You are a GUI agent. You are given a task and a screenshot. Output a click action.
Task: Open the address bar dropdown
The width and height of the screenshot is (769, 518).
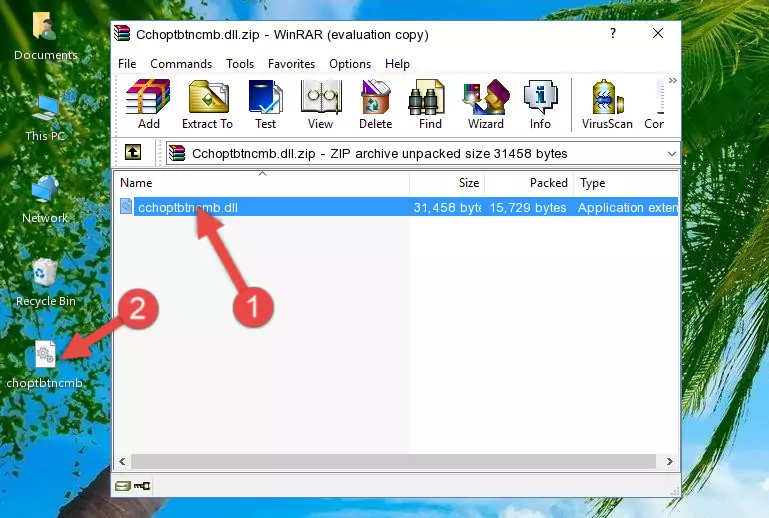click(x=671, y=154)
